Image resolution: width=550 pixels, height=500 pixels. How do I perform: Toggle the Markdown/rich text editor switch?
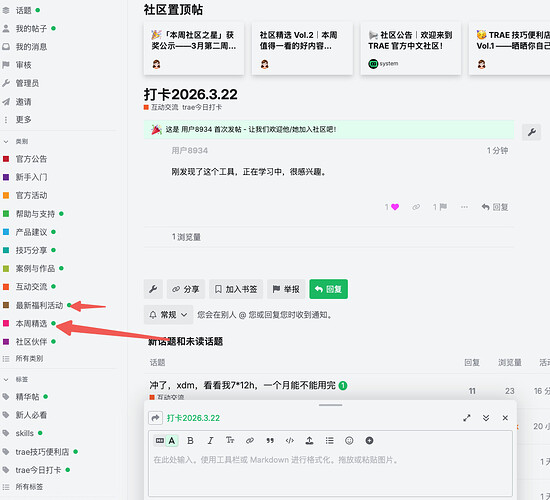tap(166, 440)
